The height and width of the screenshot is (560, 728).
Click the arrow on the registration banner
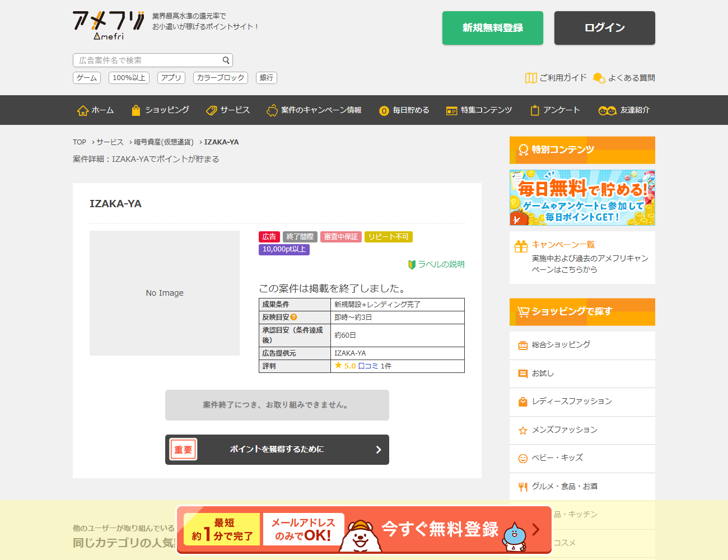pyautogui.click(x=536, y=529)
